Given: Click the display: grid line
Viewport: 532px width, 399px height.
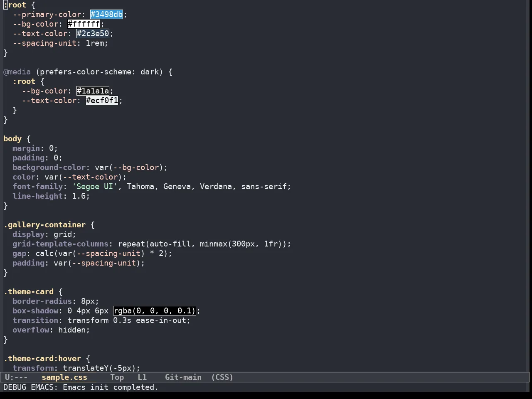Looking at the screenshot, I should point(44,234).
